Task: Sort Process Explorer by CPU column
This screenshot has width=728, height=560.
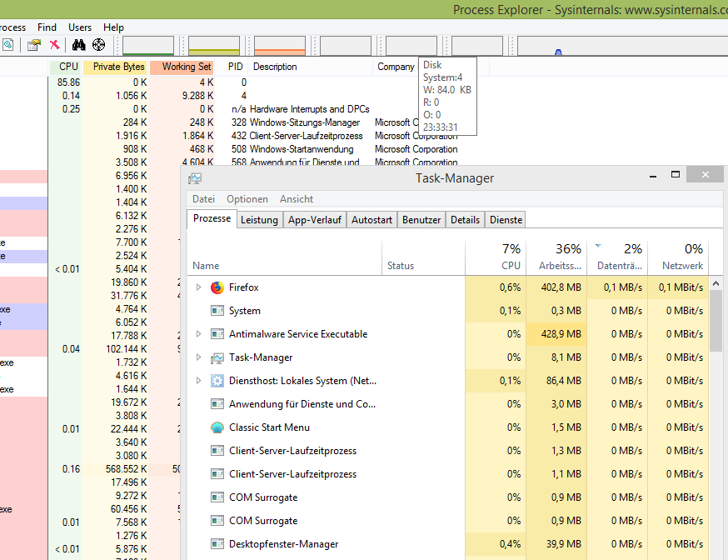Action: tap(66, 67)
